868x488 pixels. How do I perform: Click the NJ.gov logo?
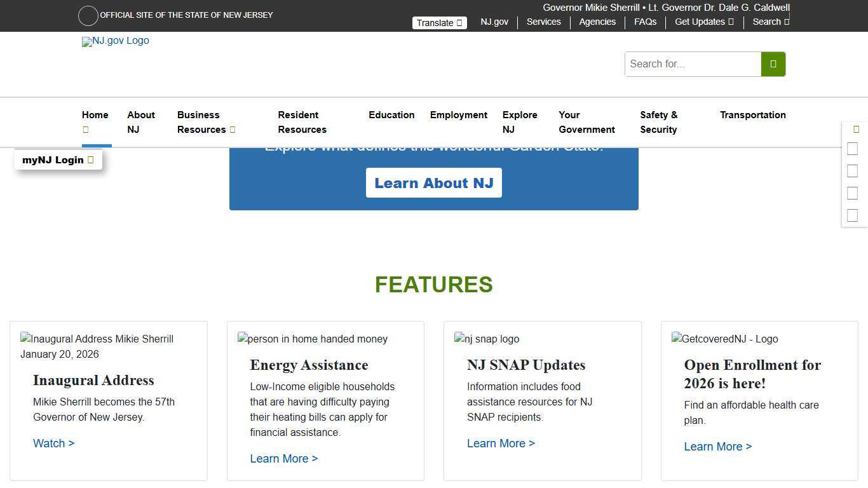115,41
